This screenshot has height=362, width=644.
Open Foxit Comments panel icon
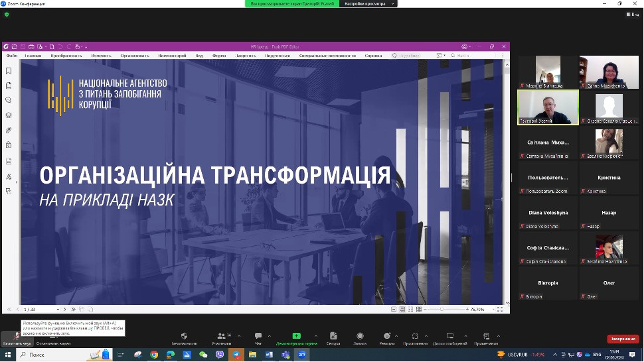coord(9,100)
